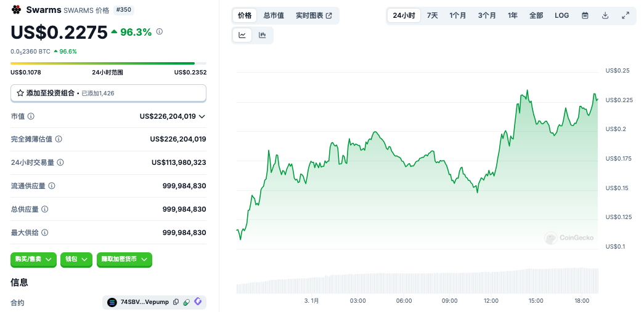This screenshot has height=312, width=644.
Task: Select the 1年 time range
Action: (x=513, y=15)
